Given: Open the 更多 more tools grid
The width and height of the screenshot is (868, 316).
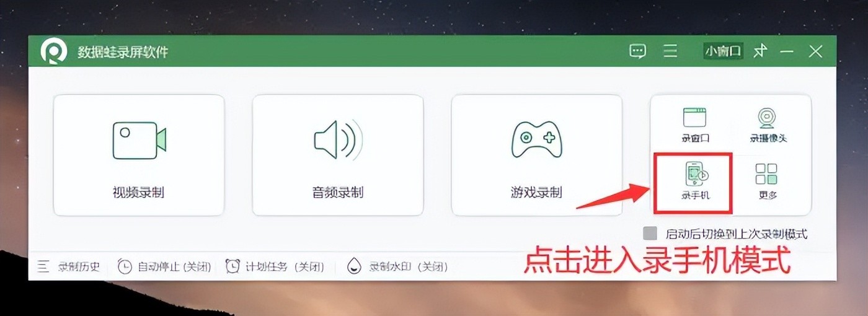Looking at the screenshot, I should tap(767, 180).
